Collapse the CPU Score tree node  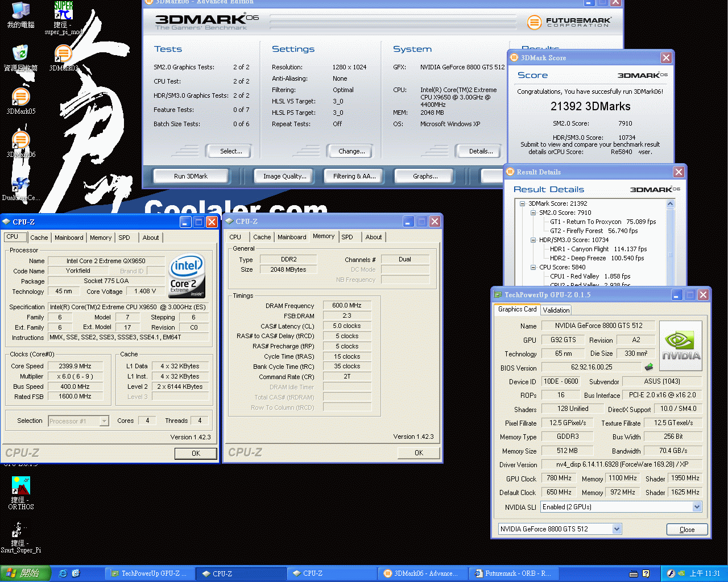[x=533, y=267]
